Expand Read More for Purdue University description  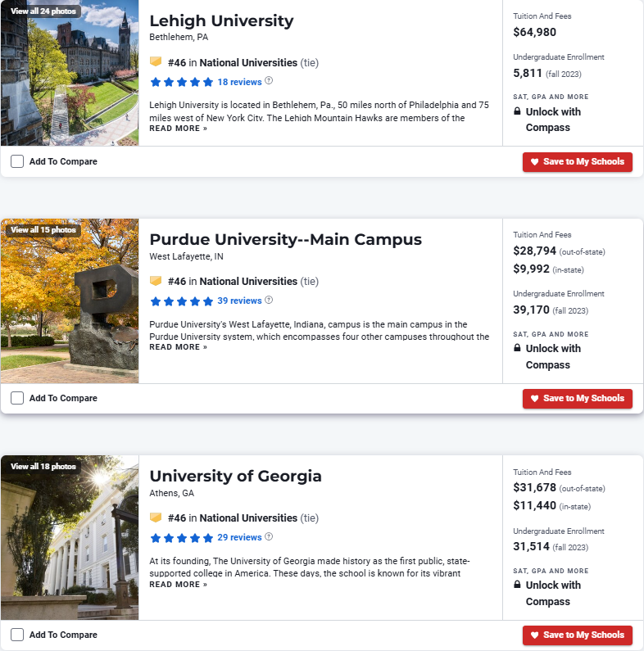coord(178,347)
